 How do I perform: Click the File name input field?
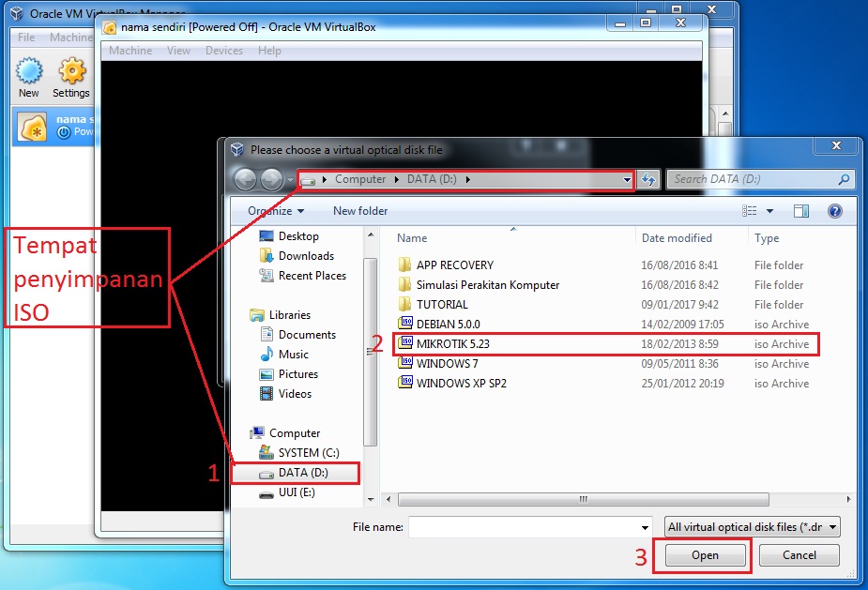pos(524,527)
